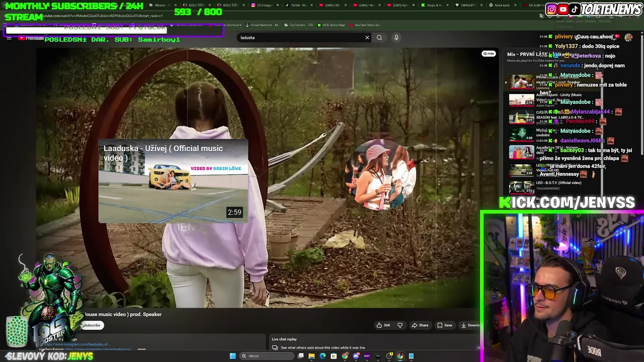Open the Laaduska - Užívej suggested video card
Image resolution: width=644 pixels, height=362 pixels.
[x=173, y=181]
